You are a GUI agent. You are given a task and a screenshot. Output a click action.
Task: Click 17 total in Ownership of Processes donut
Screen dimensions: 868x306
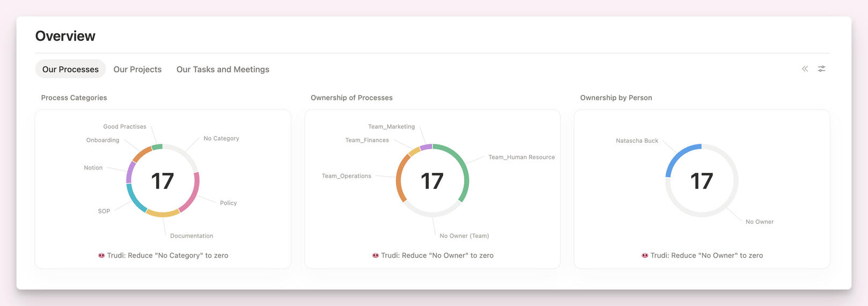pyautogui.click(x=432, y=181)
